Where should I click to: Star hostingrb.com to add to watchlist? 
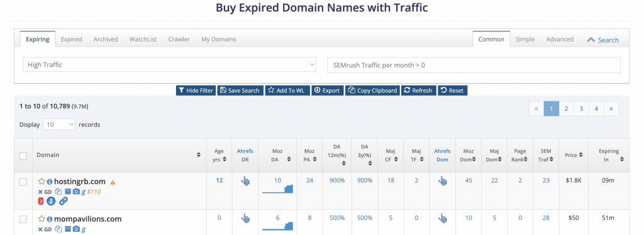[x=41, y=181]
